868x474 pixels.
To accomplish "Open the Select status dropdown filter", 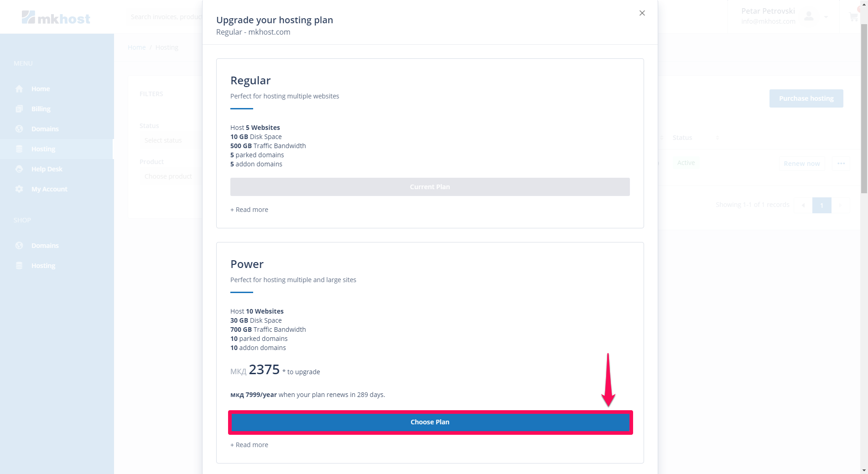I will click(x=169, y=140).
